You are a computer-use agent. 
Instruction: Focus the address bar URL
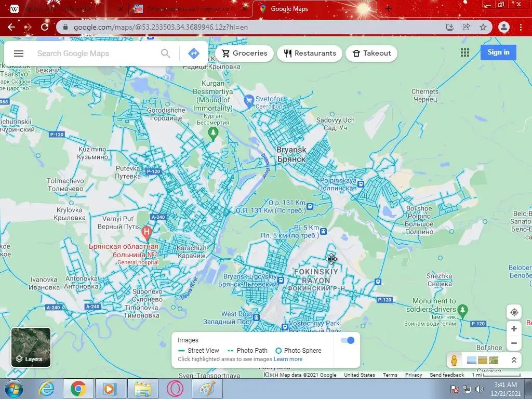click(161, 27)
